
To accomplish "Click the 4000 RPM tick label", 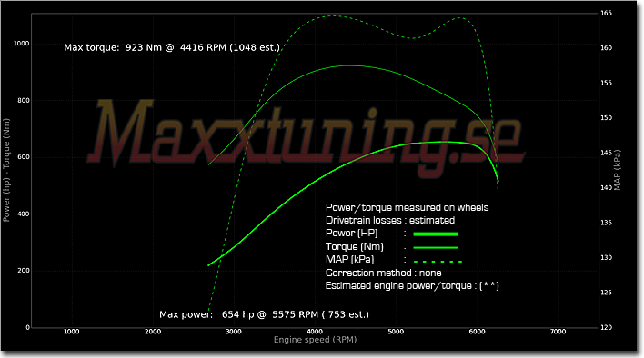I will click(315, 332).
